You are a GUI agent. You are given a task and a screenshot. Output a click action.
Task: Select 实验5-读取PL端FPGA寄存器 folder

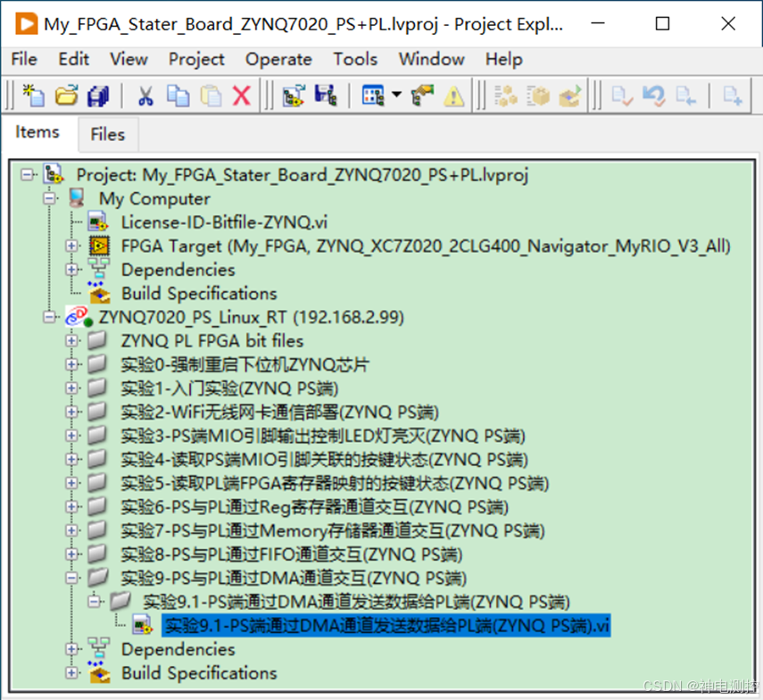335,483
